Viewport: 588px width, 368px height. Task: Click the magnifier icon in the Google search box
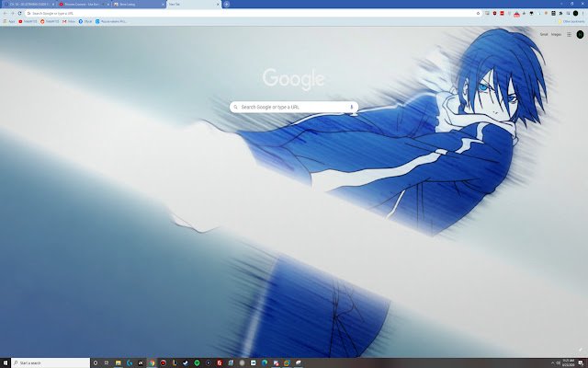click(x=235, y=107)
